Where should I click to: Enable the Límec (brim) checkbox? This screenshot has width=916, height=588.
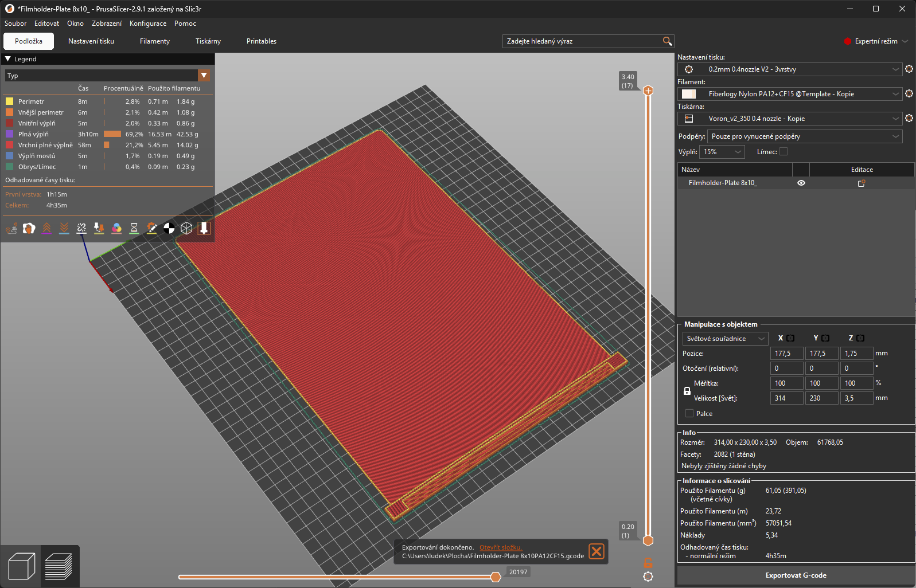784,152
